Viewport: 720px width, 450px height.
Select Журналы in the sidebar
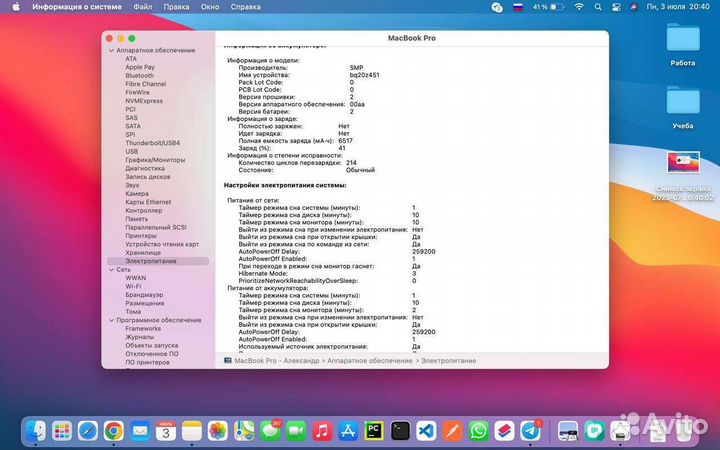pyautogui.click(x=140, y=337)
